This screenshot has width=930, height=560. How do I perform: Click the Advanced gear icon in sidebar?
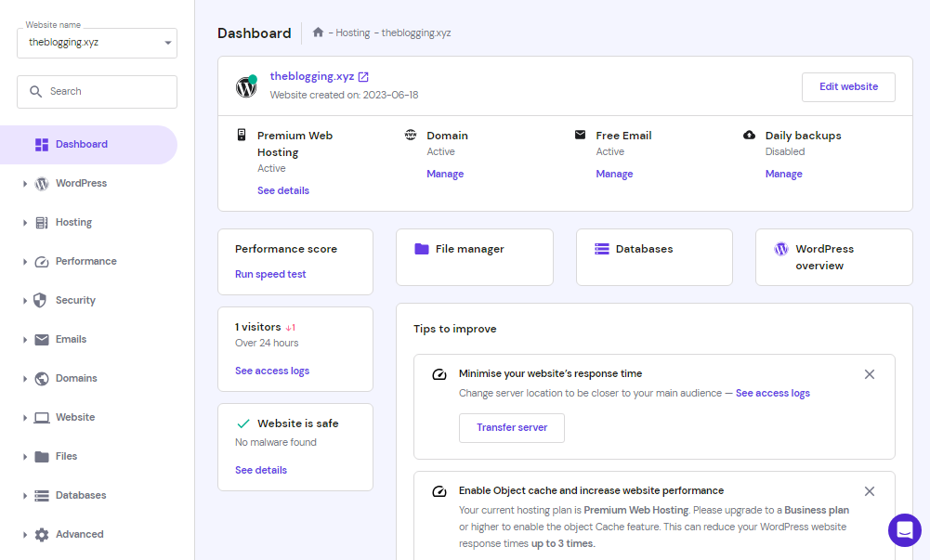coord(41,534)
